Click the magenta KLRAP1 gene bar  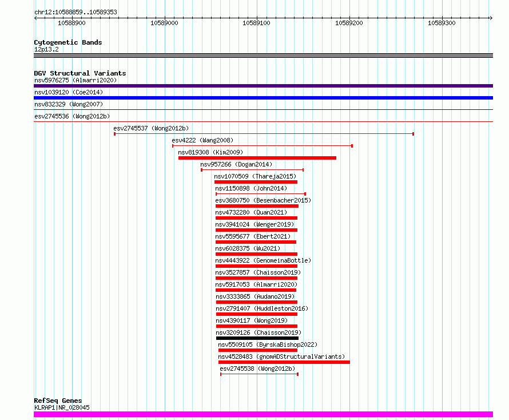pyautogui.click(x=263, y=414)
